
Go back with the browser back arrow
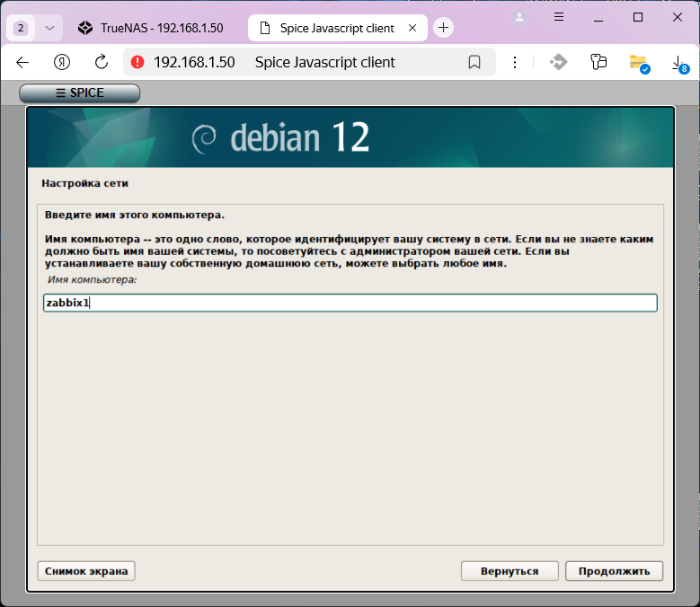pyautogui.click(x=22, y=62)
